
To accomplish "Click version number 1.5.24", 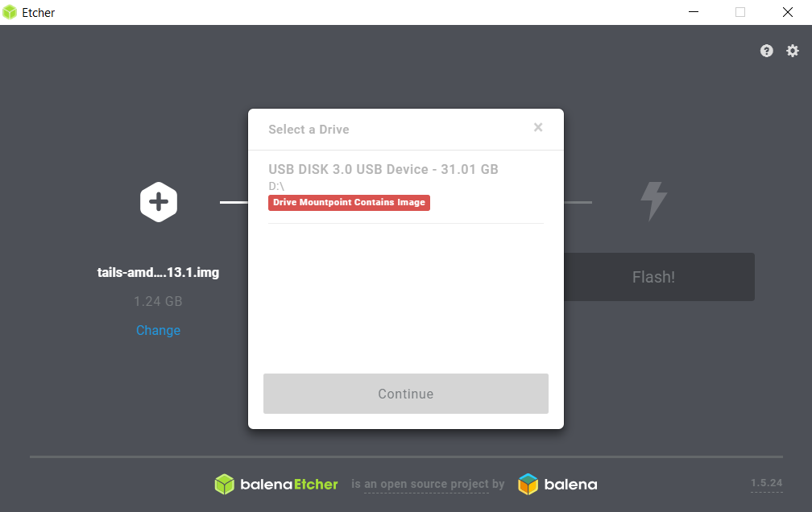I will coord(766,482).
